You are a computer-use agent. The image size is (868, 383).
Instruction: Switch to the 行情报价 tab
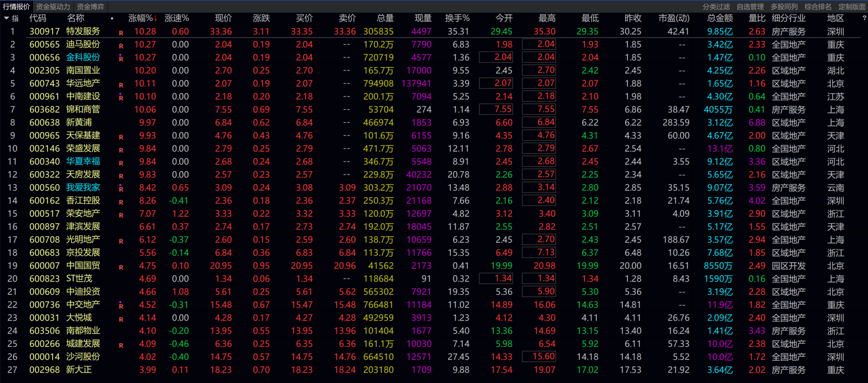pos(16,6)
